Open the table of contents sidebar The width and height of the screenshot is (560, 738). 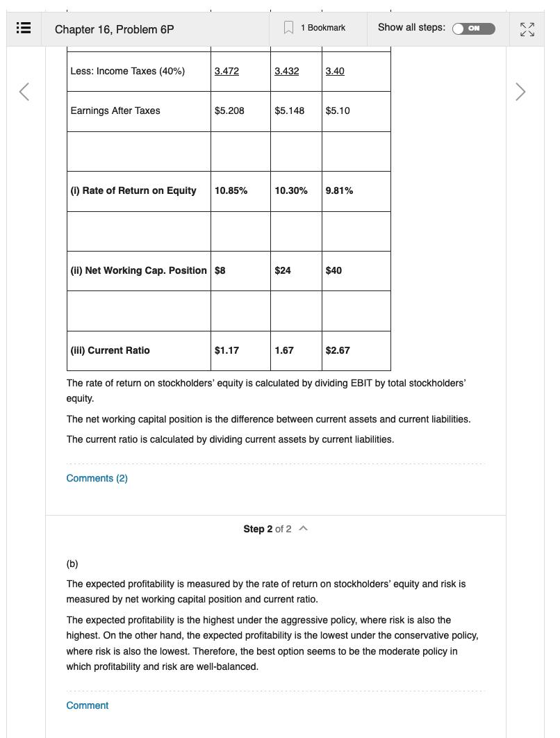pos(23,28)
